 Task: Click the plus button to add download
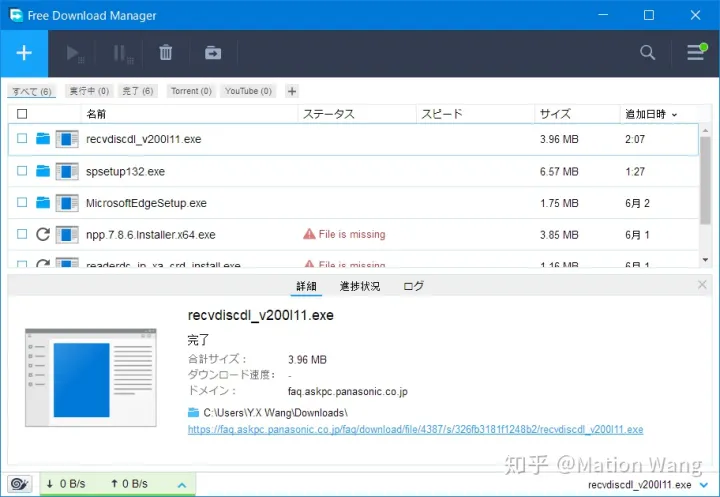tap(24, 53)
